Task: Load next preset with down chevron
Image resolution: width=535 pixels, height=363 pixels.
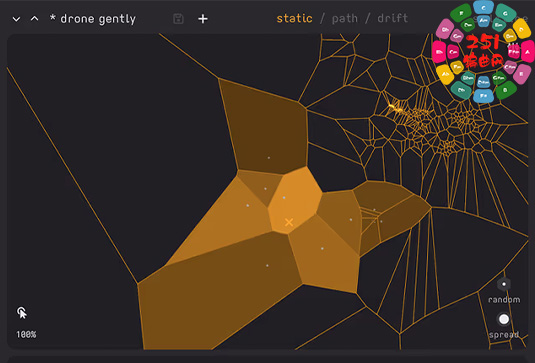Action: tap(16, 19)
